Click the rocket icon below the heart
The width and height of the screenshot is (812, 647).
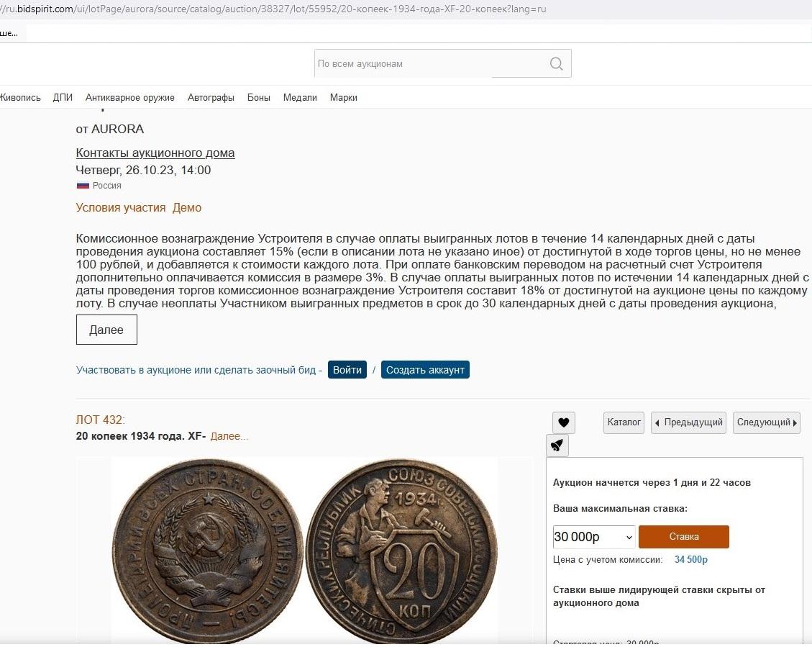coord(557,445)
